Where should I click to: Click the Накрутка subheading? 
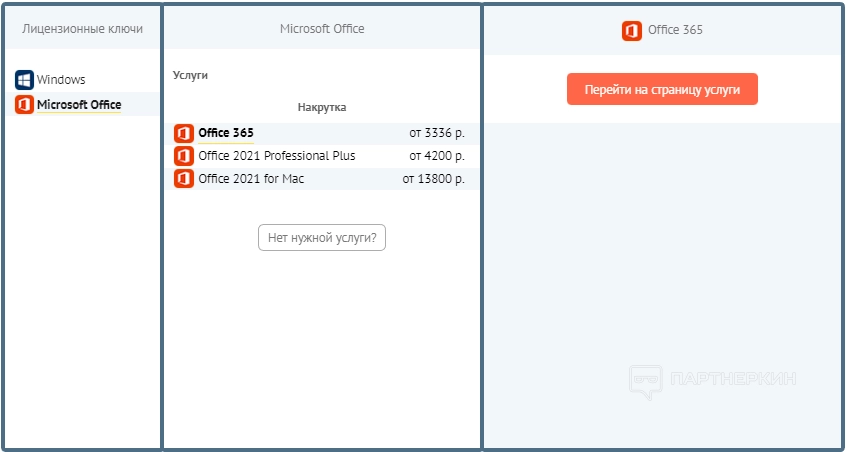322,107
